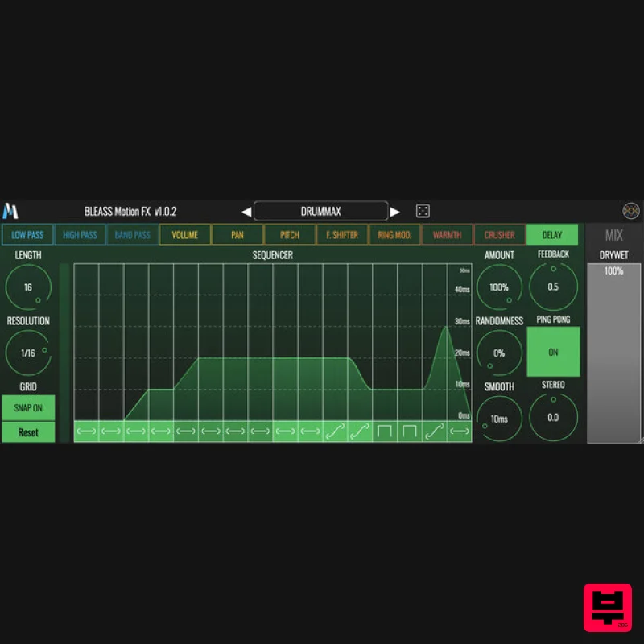
Task: Switch to the LOW PASS tab
Action: pos(27,235)
